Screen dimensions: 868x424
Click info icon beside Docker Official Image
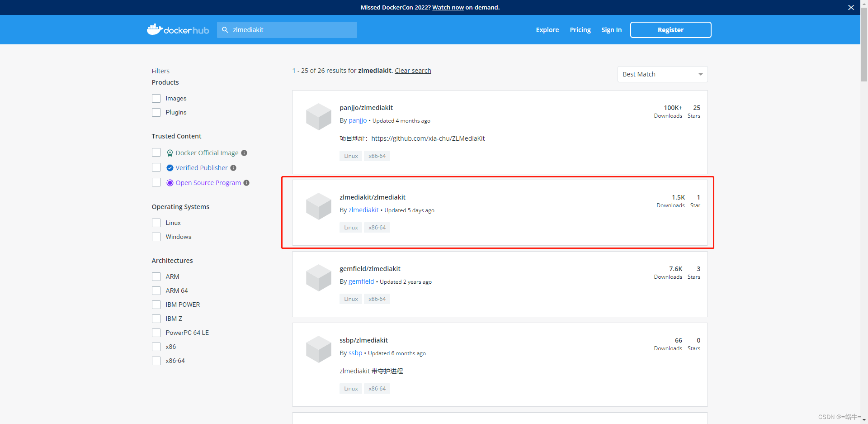point(244,153)
